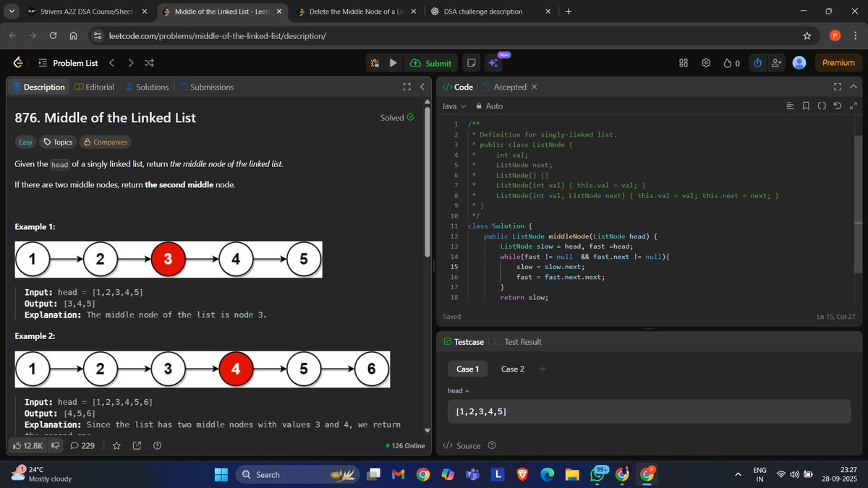Switch to the Submissions tab
Viewport: 868px width, 488px height.
point(206,87)
